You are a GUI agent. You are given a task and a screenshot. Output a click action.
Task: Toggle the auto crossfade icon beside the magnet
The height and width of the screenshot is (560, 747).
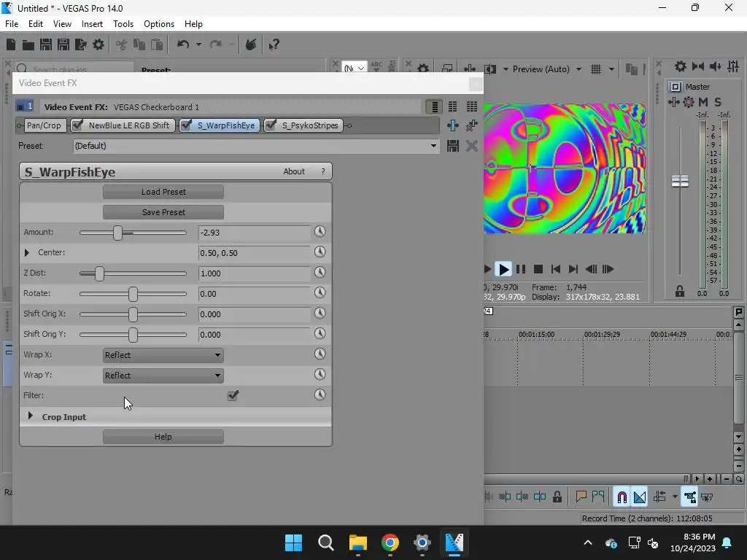640,497
